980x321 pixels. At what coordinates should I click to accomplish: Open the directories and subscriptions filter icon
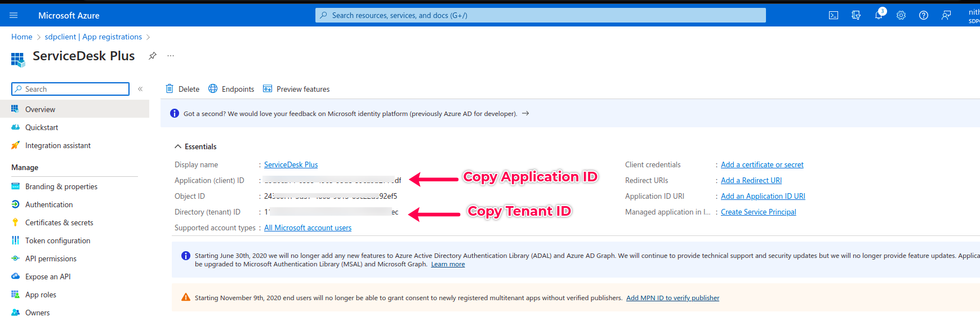point(856,15)
